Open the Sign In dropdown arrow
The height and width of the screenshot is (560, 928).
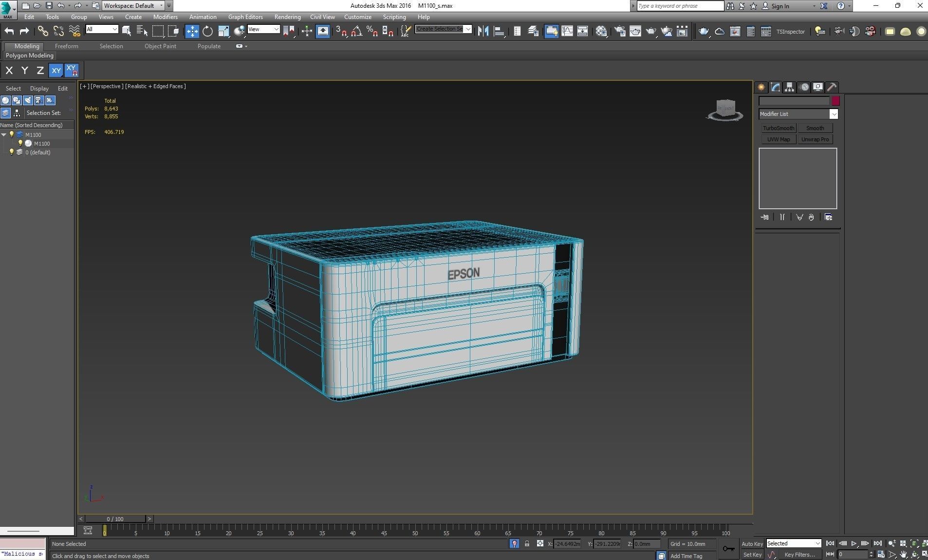point(814,6)
